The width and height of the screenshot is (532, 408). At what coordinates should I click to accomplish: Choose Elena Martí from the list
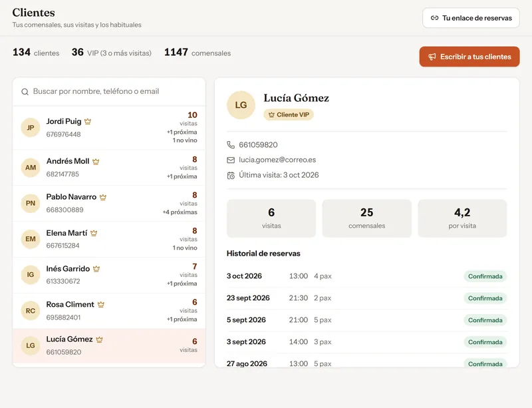pos(109,239)
